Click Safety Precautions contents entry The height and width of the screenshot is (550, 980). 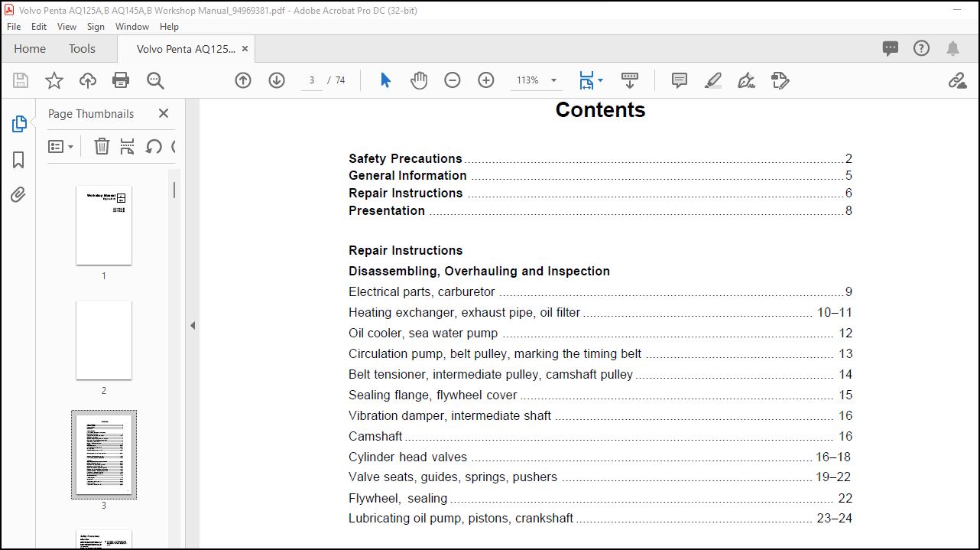click(600, 158)
